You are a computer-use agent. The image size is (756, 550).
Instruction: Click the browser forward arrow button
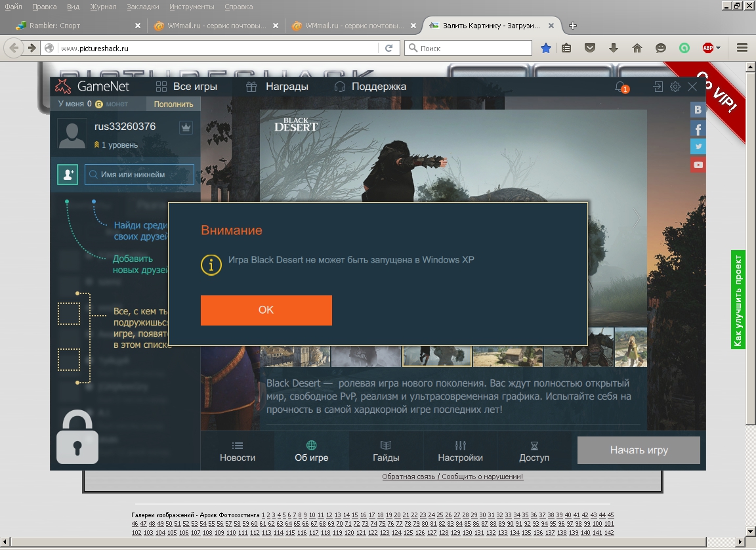(x=31, y=48)
